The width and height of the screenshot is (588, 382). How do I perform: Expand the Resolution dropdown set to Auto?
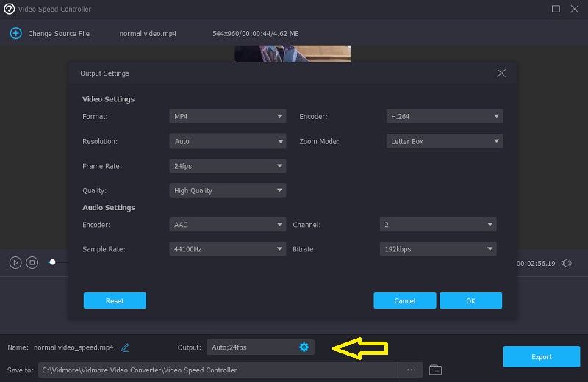pyautogui.click(x=227, y=141)
